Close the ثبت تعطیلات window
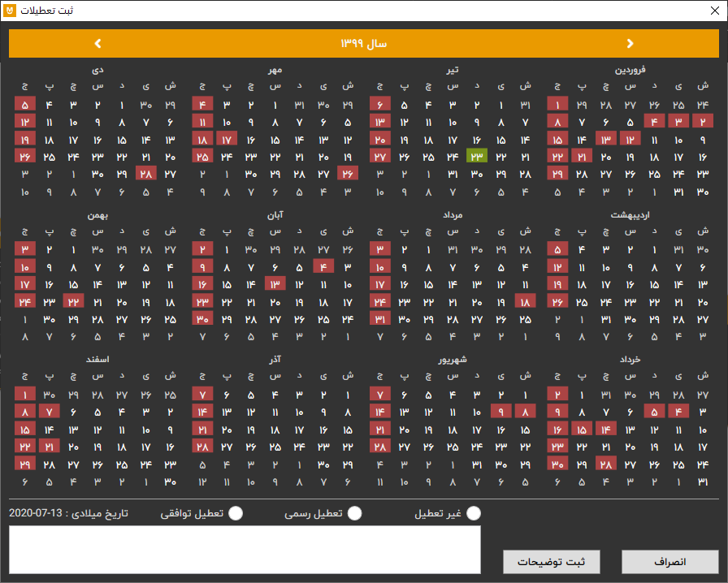This screenshot has width=728, height=583. point(715,11)
